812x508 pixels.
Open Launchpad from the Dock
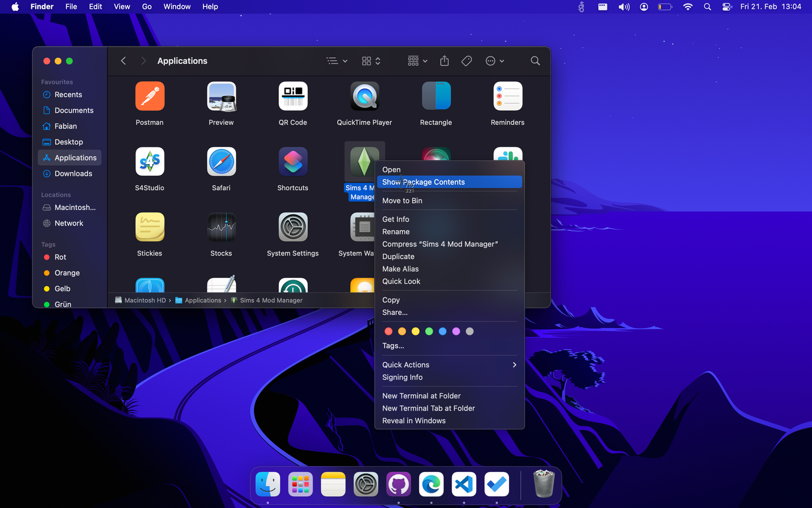[x=301, y=485]
